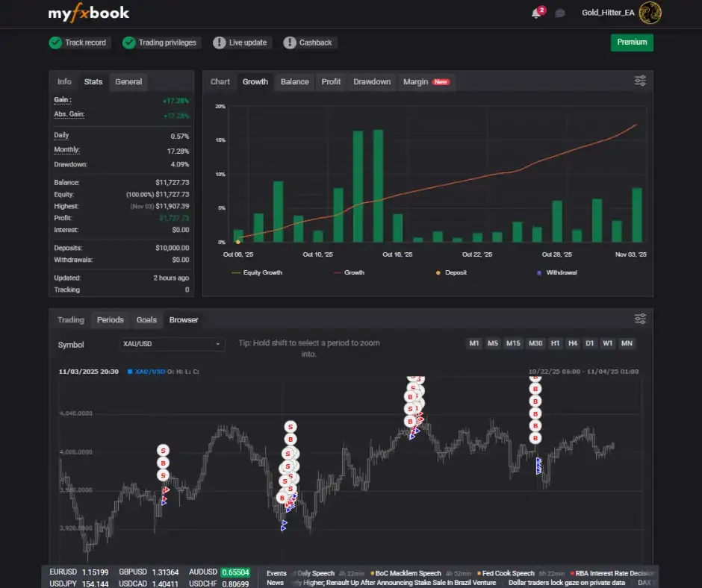Click the Live update warning icon

[x=219, y=43]
